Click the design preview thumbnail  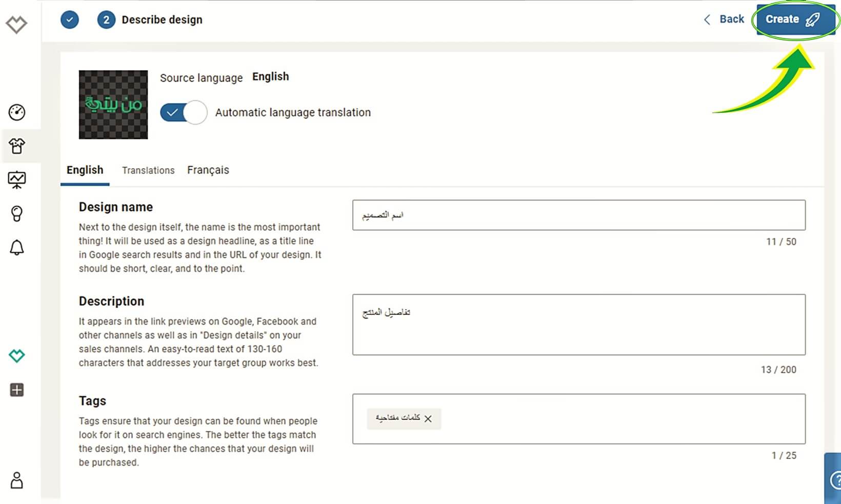[113, 105]
